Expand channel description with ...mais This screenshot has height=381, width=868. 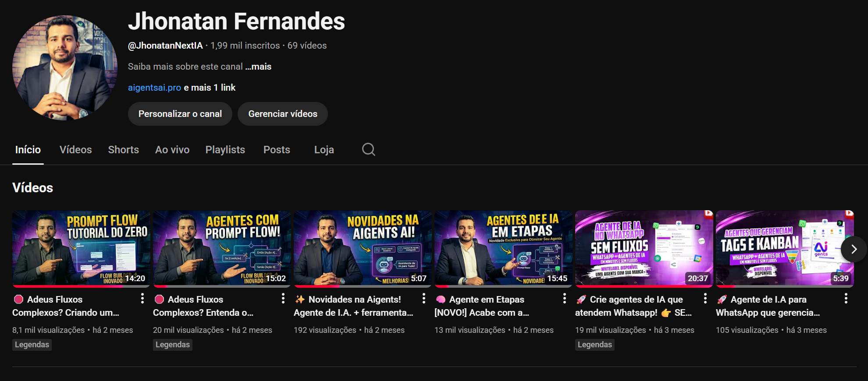[258, 67]
